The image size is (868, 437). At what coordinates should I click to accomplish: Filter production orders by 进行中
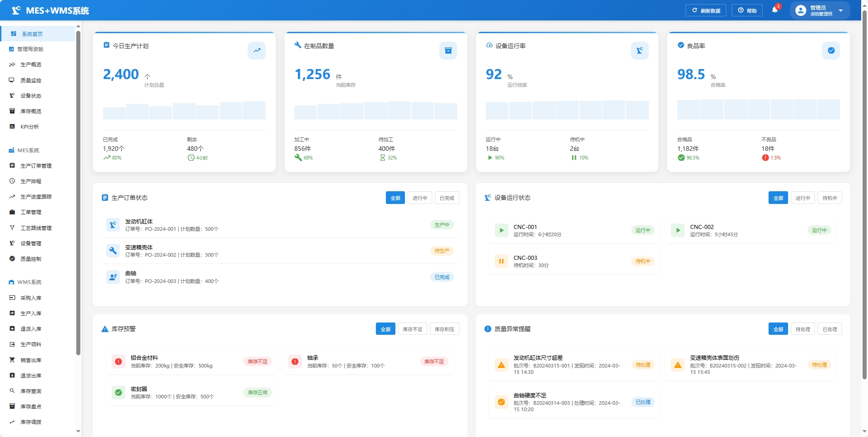[419, 198]
